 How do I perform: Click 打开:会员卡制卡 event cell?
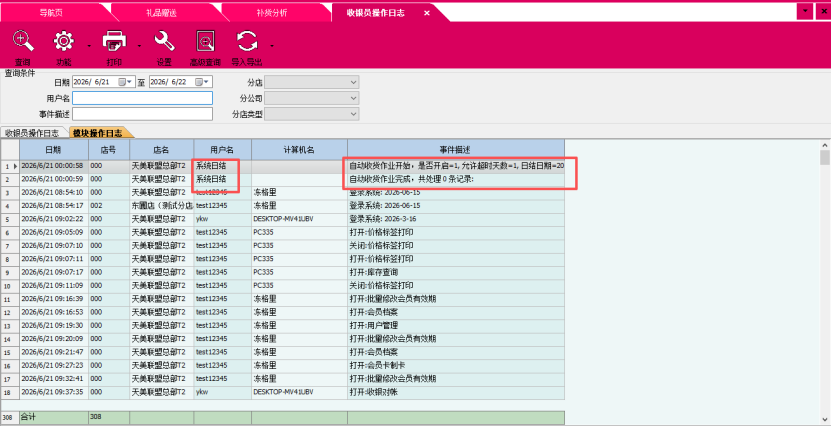coord(456,365)
